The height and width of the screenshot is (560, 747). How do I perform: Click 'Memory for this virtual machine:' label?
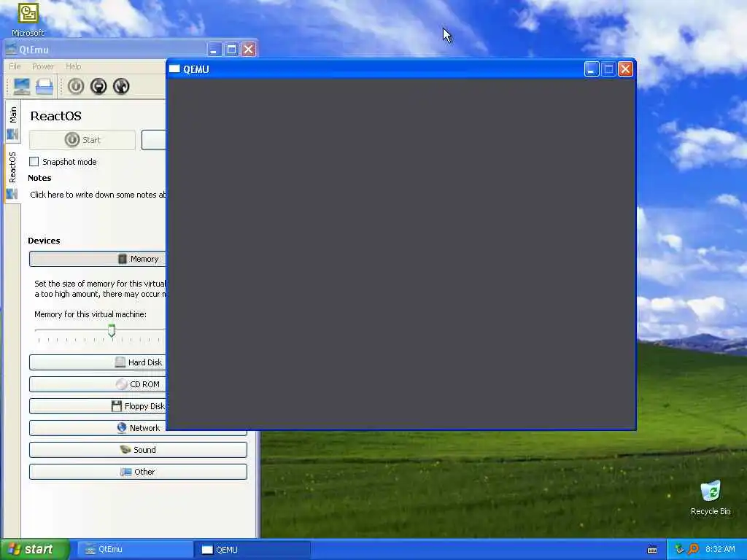point(90,314)
